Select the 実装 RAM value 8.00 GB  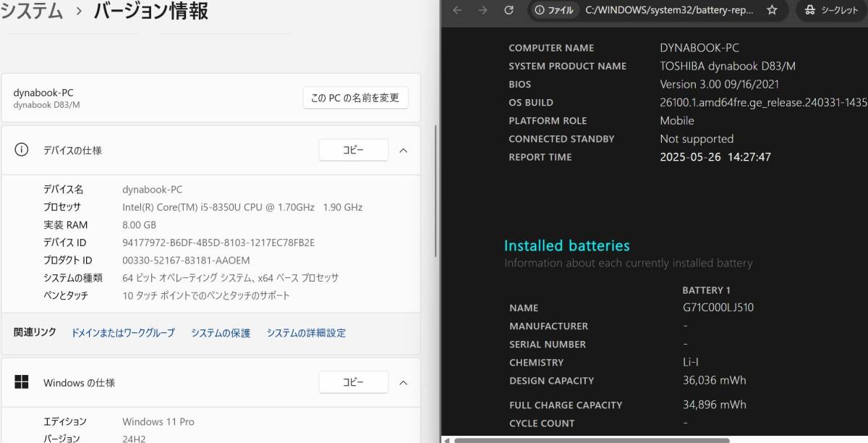[x=140, y=225]
